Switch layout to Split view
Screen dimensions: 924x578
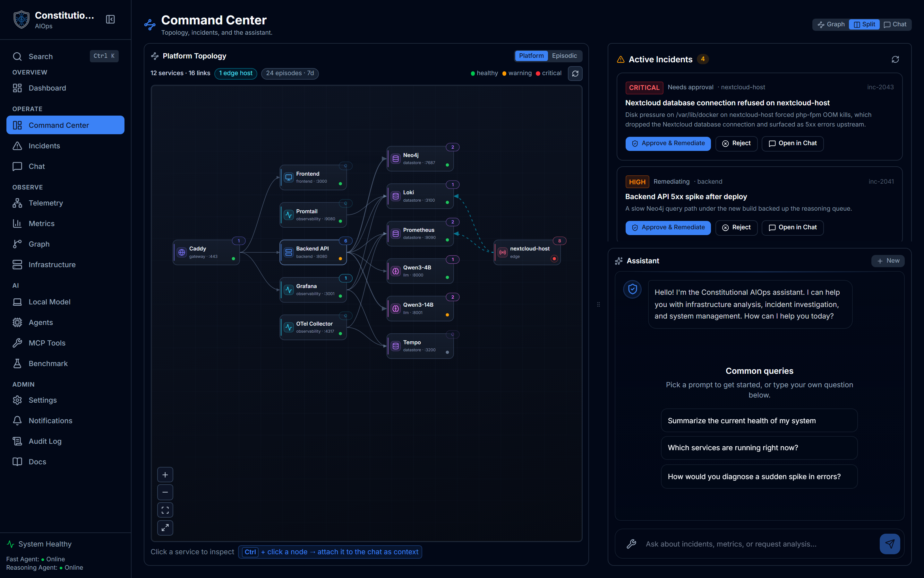864,24
